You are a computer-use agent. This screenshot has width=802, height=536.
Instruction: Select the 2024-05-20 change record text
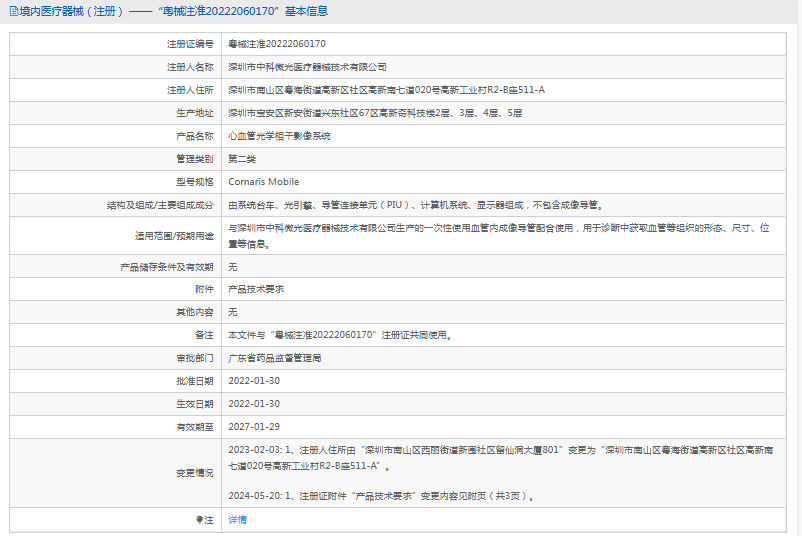point(382,496)
